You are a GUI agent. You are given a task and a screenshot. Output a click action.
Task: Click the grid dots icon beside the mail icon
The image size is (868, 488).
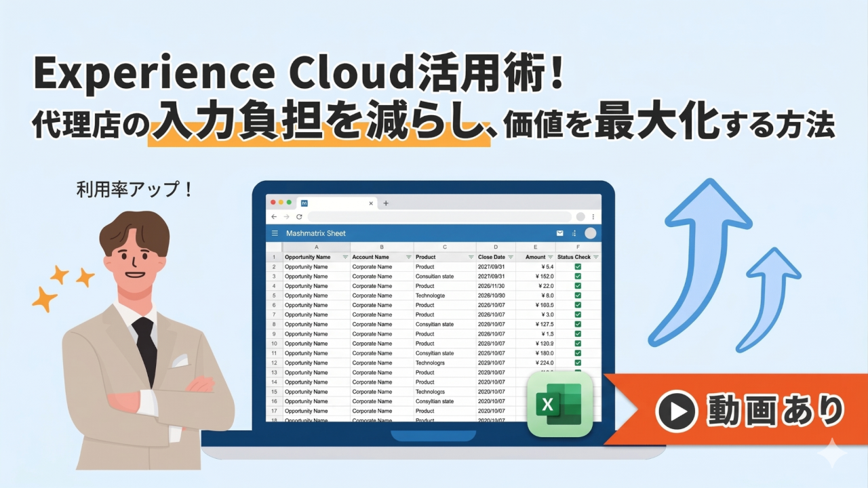pyautogui.click(x=574, y=233)
